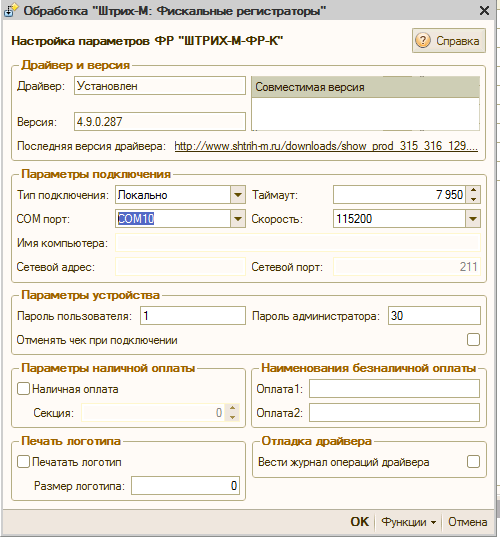
Task: Open the shtrih-m.ru driver download link
Action: click(x=326, y=146)
